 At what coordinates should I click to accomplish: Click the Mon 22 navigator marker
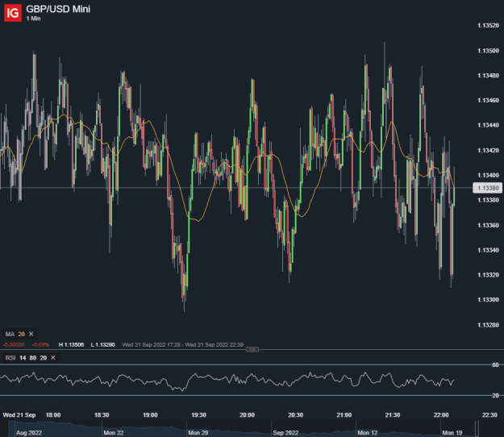[114, 433]
